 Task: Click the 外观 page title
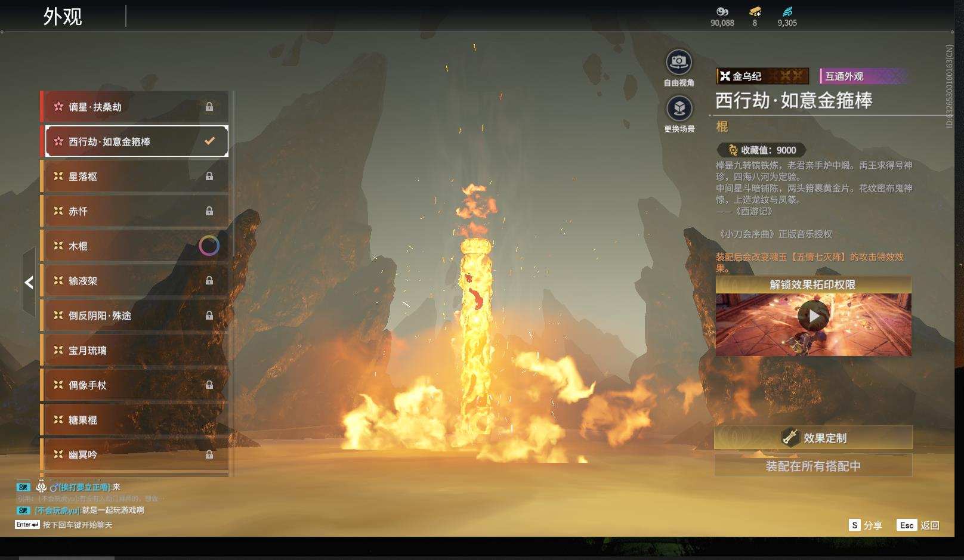[62, 16]
